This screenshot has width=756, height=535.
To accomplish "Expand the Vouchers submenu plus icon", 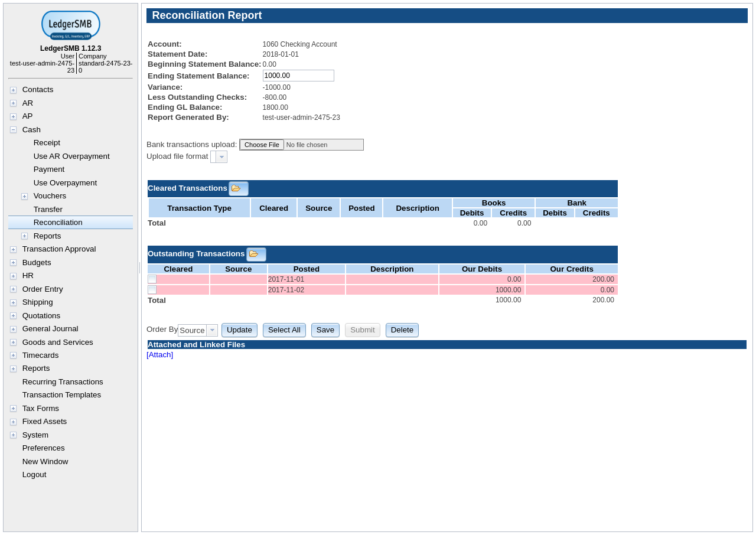I will 24,196.
